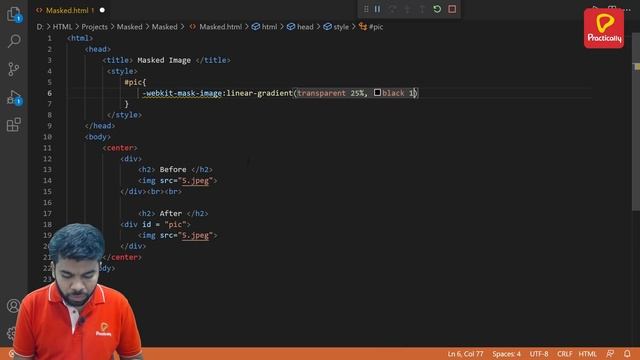Viewport: 640px width, 360px height.
Task: Click the unsaved dot on Masked.html tab
Action: tap(102, 10)
